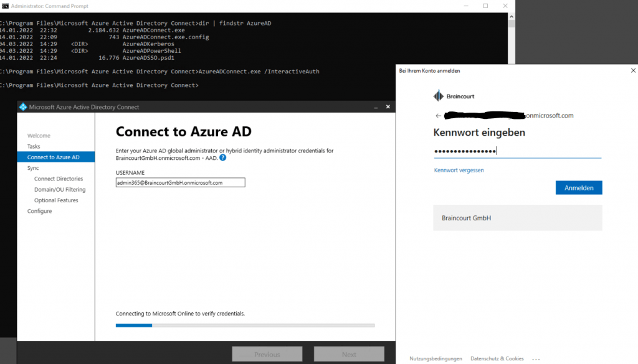Open the Domain/OU Filtering step

point(60,189)
